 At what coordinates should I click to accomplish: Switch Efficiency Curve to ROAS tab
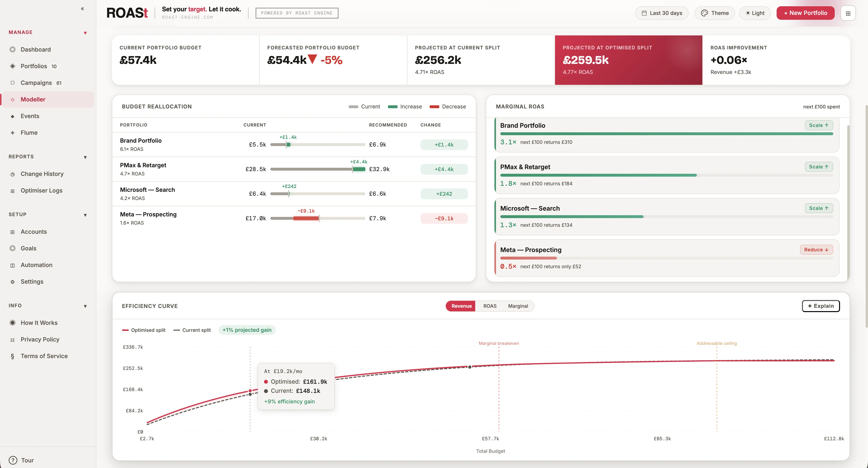point(490,306)
